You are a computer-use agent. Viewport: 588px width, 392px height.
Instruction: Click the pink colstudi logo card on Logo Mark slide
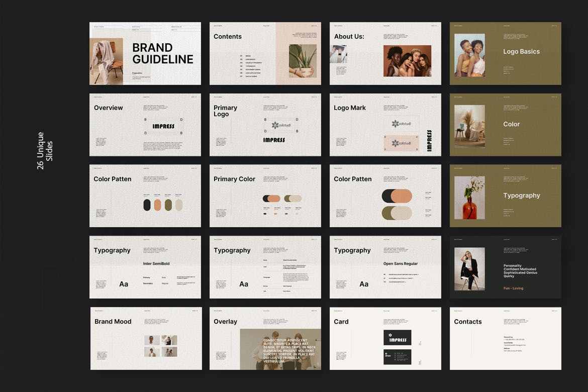[x=402, y=143]
